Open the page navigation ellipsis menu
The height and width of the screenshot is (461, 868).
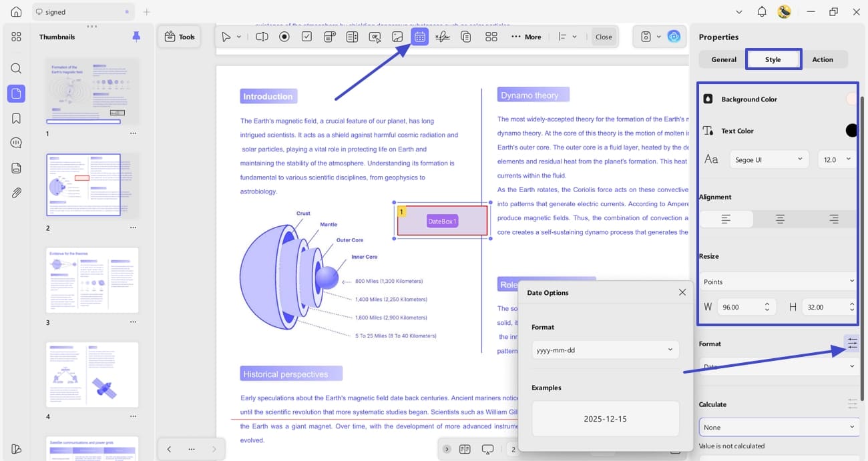(192, 449)
